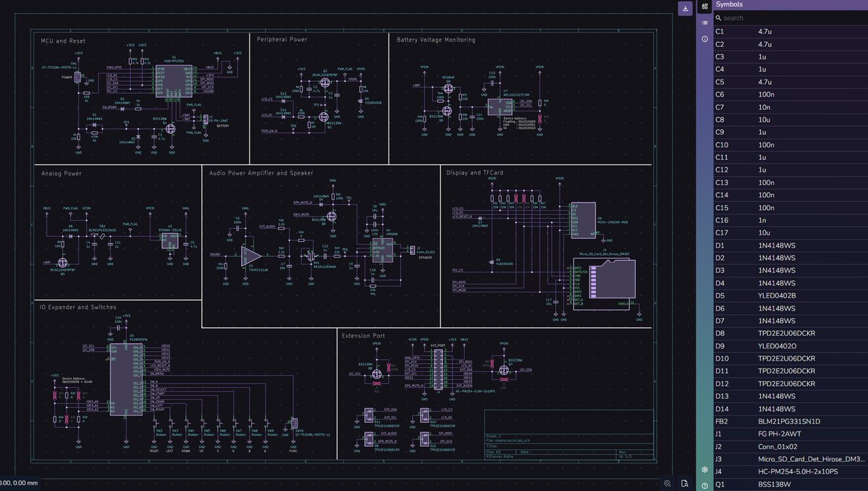Select symbol row D2
Screen dimensions: 868x491
791,258
